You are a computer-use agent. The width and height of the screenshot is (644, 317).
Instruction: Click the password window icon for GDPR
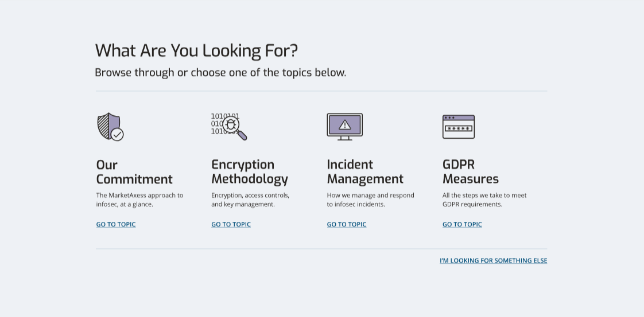tap(458, 127)
